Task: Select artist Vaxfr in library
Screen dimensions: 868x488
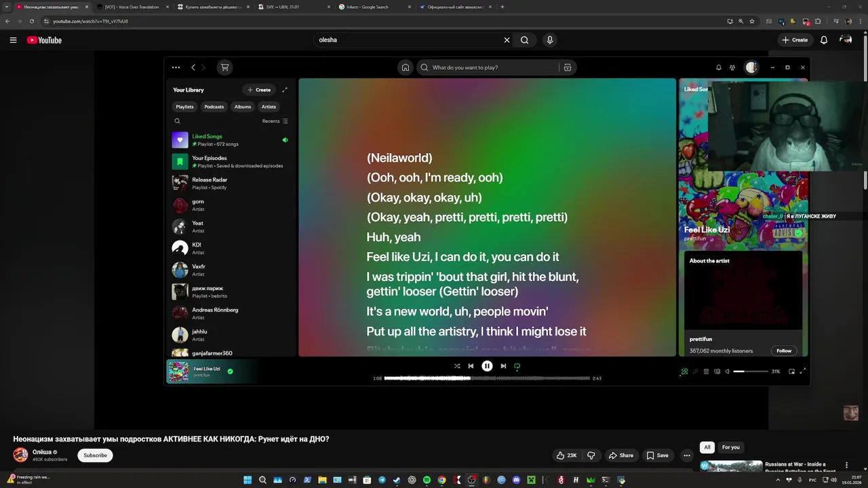Action: [x=230, y=270]
